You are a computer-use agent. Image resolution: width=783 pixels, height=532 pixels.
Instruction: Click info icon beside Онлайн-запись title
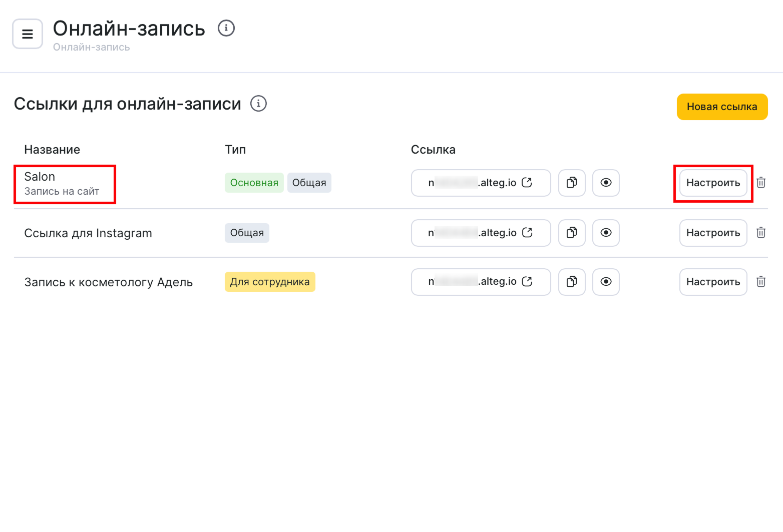pyautogui.click(x=226, y=28)
